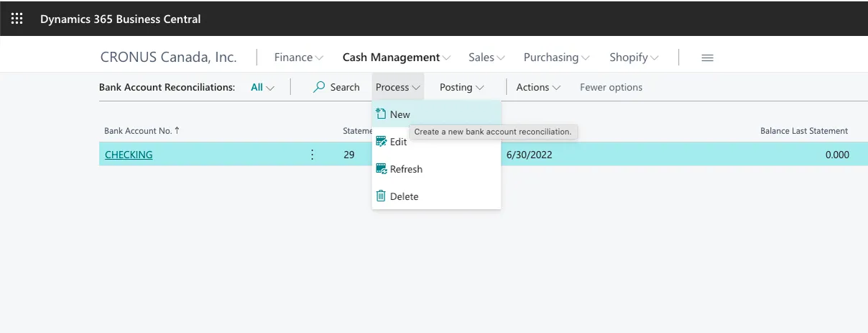This screenshot has width=868, height=333.
Task: Click Fewer options
Action: pyautogui.click(x=611, y=87)
